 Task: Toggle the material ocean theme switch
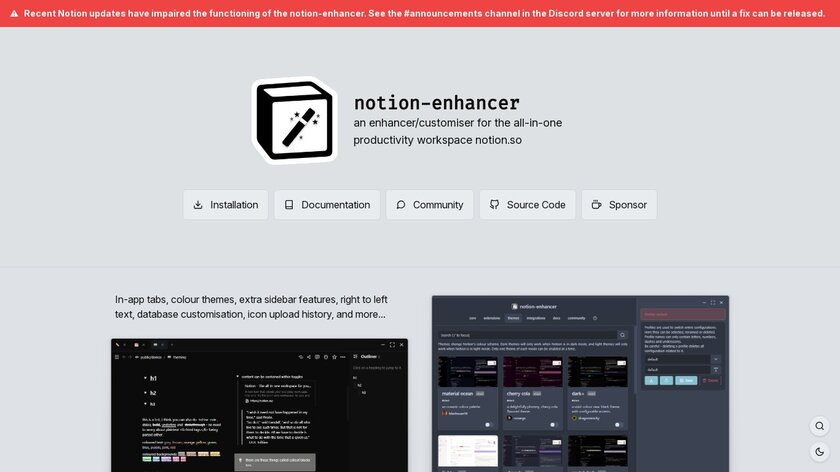pyautogui.click(x=488, y=425)
